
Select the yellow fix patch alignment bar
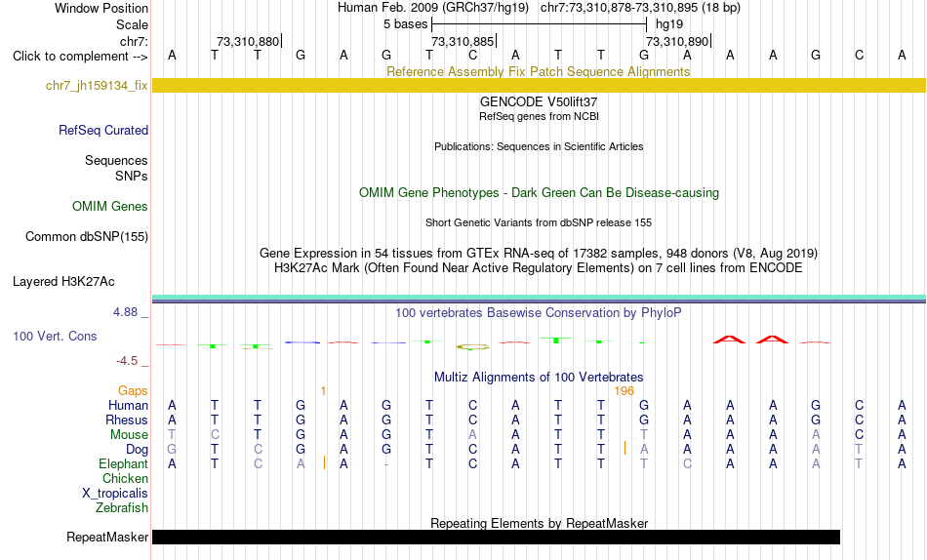[x=539, y=85]
